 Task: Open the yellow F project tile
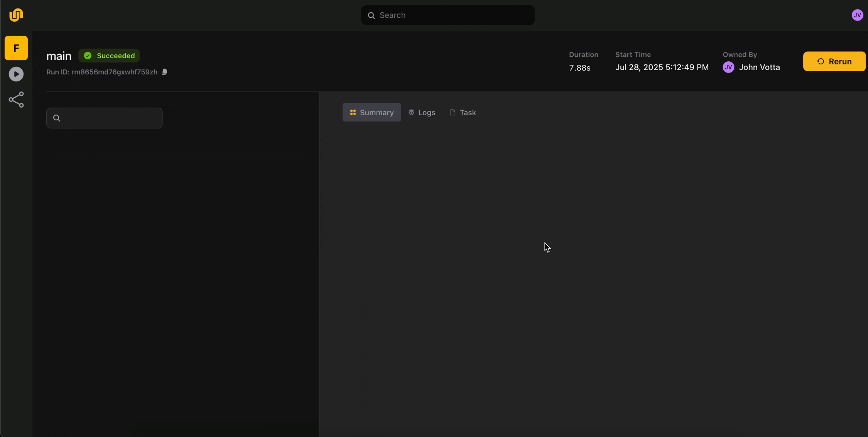(16, 48)
